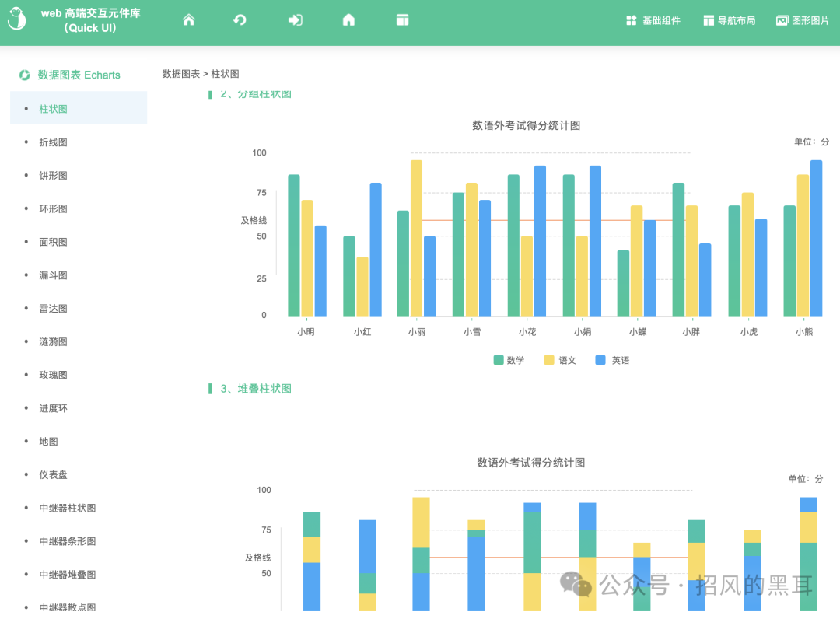
Task: Click the 3、堆叠柱状图 section heading
Action: coord(256,389)
